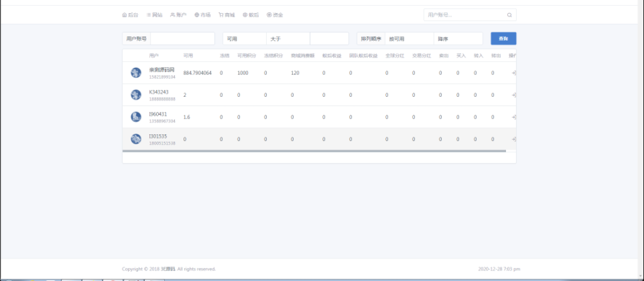Open the action arrow for I301535 row

click(514, 139)
